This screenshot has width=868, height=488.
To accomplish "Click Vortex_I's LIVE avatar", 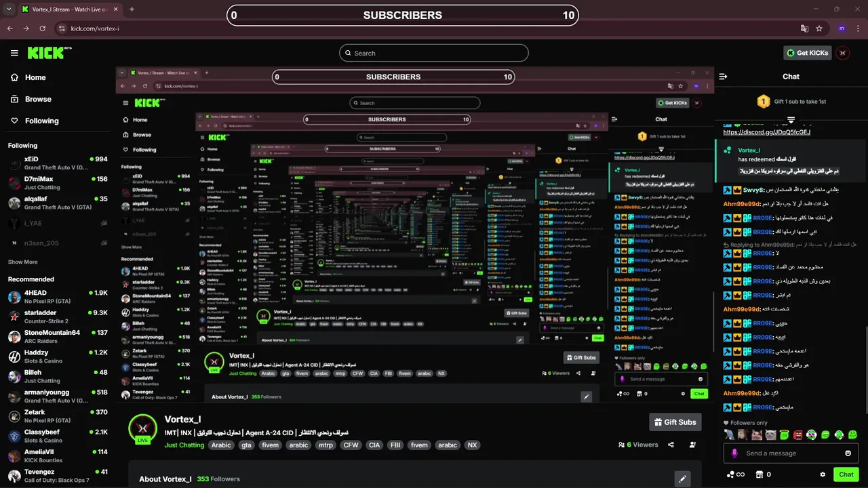I will 142,428.
